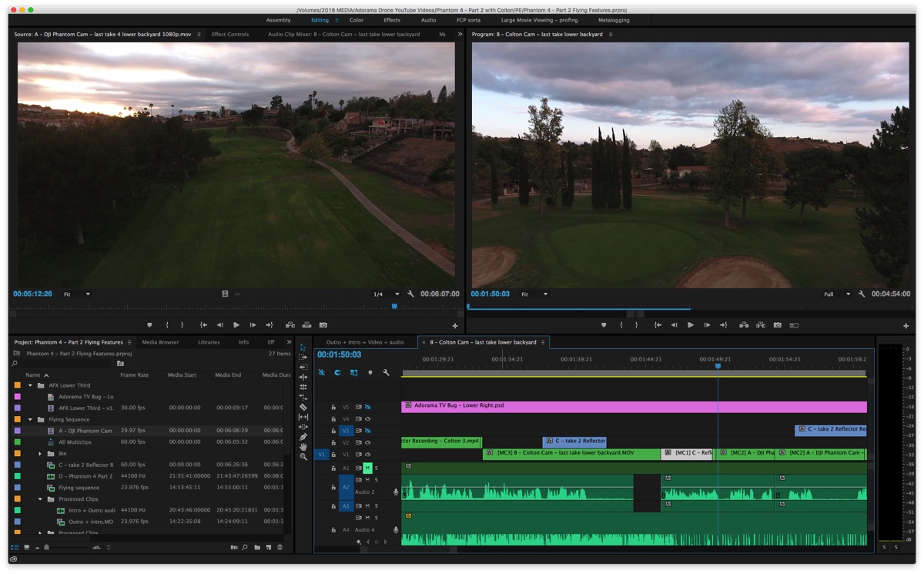The image size is (924, 574).
Task: Open the Source monitor Fit zoom dropdown
Action: point(78,294)
